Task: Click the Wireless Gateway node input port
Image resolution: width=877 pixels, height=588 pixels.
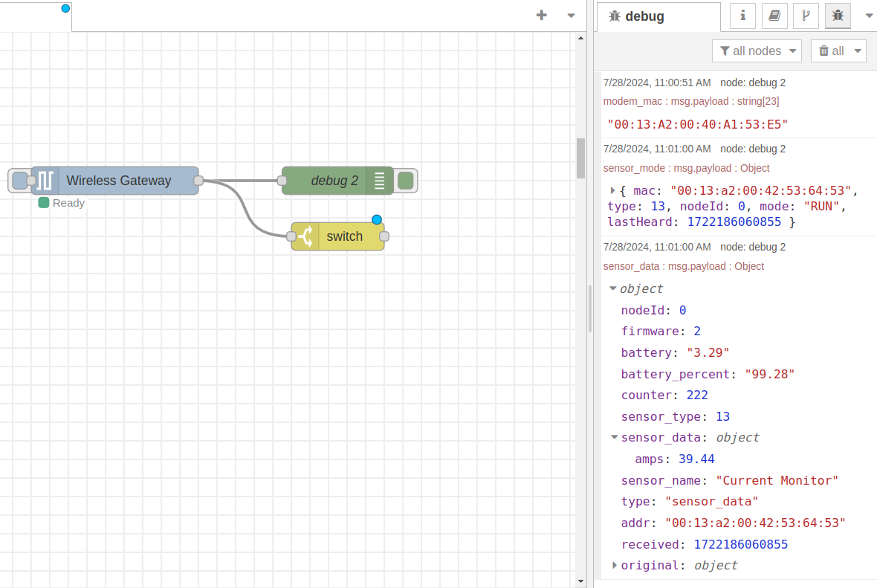Action: click(x=31, y=181)
